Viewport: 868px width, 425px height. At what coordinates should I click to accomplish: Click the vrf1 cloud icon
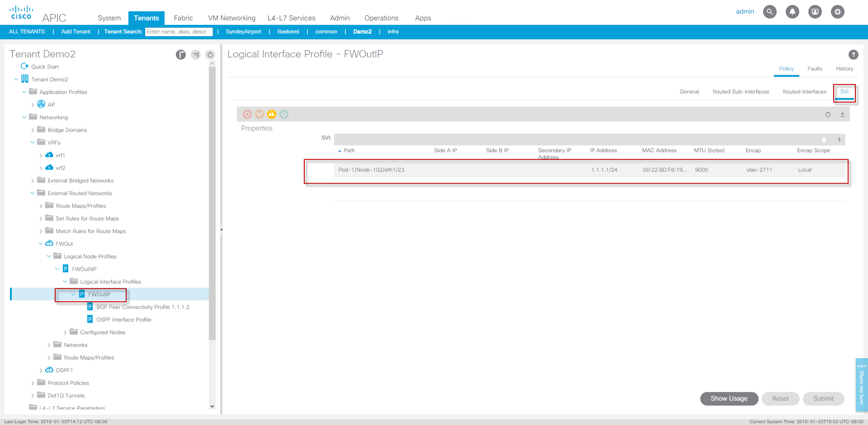(49, 155)
